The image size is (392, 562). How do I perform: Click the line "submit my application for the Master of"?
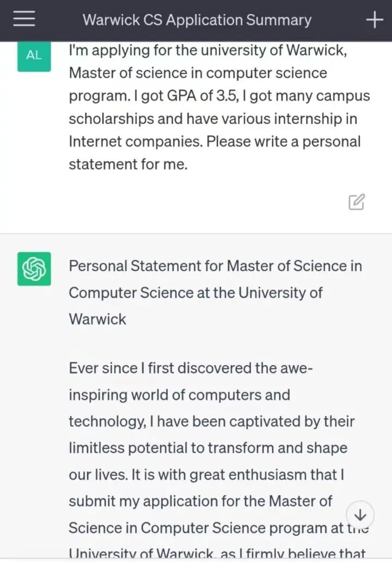(200, 501)
